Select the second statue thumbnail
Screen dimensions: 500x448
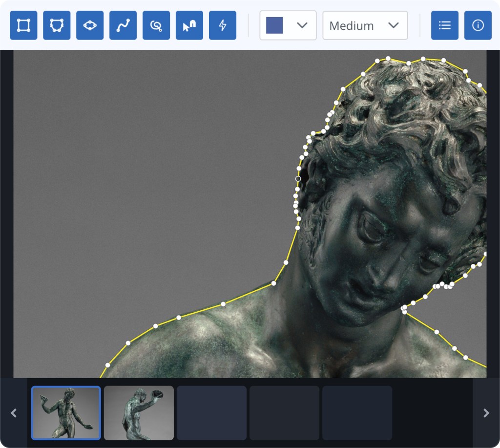click(139, 413)
